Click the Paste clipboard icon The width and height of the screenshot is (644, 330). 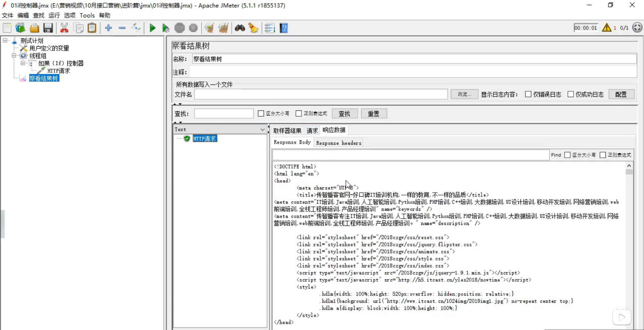click(x=92, y=28)
